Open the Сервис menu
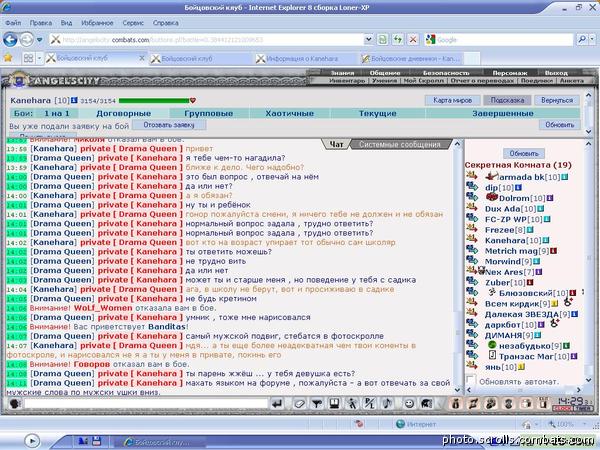 (133, 23)
